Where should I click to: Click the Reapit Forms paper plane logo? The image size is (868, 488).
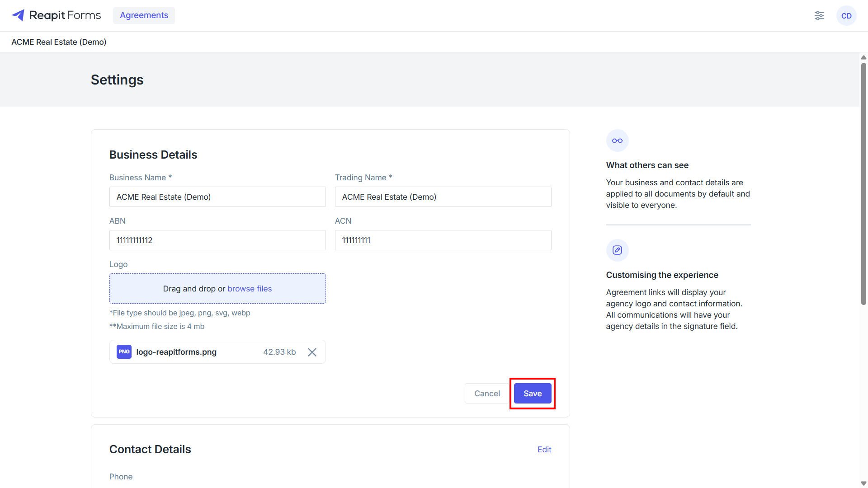coord(18,15)
